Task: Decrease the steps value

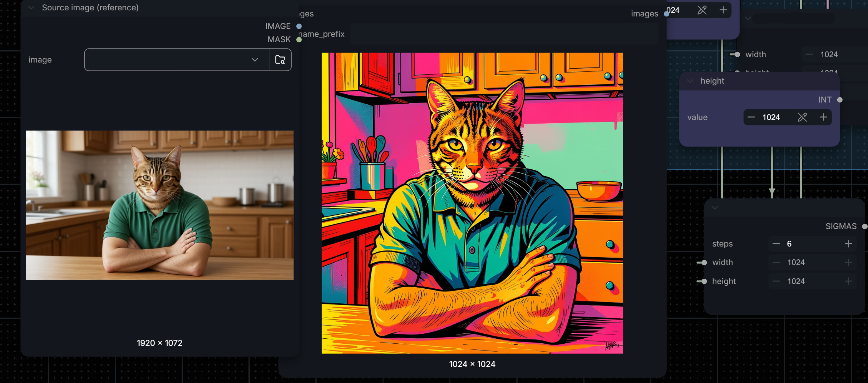Action: (776, 244)
